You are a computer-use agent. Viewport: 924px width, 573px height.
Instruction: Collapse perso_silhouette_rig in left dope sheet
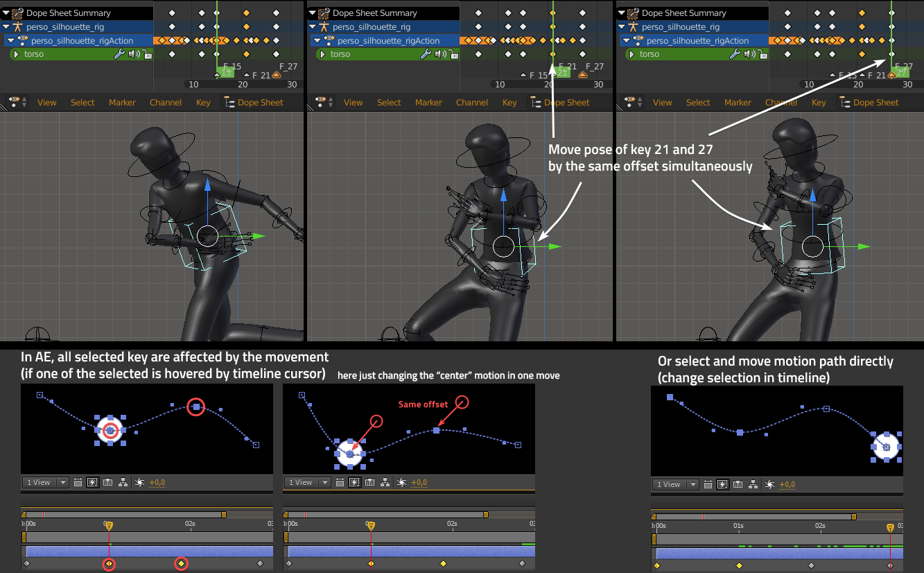pos(6,27)
